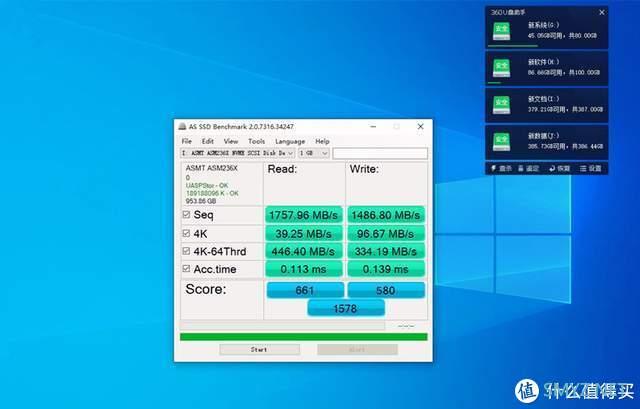The image size is (640, 409).
Task: Click write access time 0.139 ms
Action: coord(386,269)
